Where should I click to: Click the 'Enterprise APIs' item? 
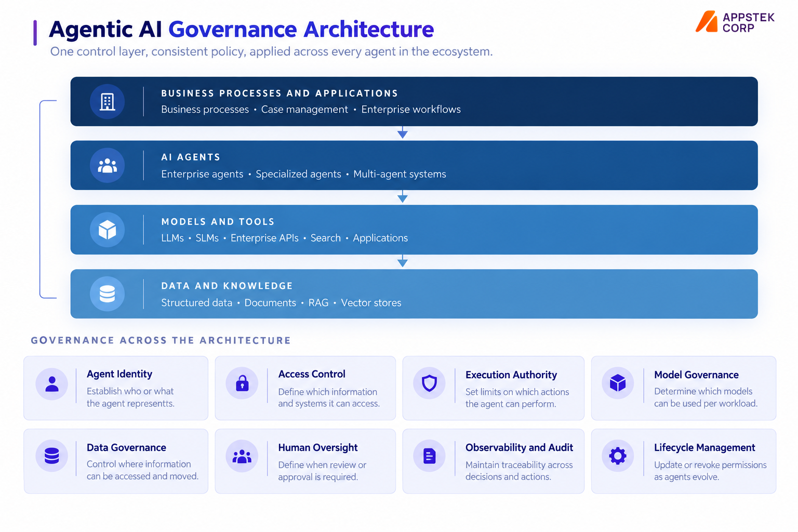[264, 238]
